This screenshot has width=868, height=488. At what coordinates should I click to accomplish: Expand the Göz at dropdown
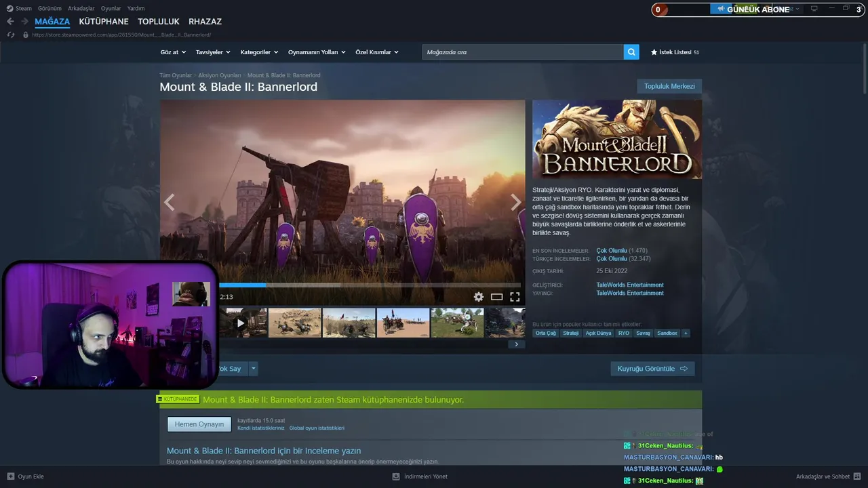[x=172, y=52]
